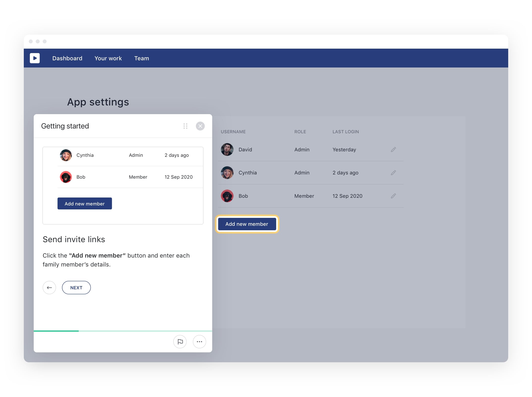Click the Add new member button
Viewport: 532px width, 397px height.
point(247,224)
